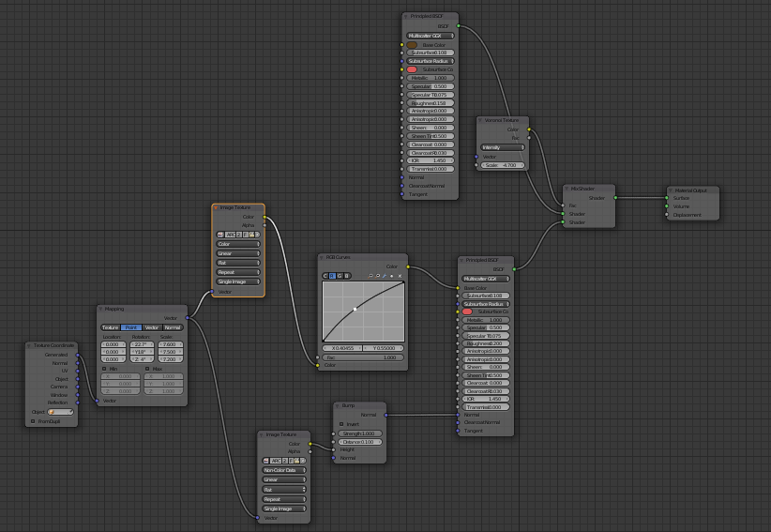Screen dimensions: 771x532
Task: Click the Normal output socket of the Bump node
Action: pyautogui.click(x=386, y=415)
